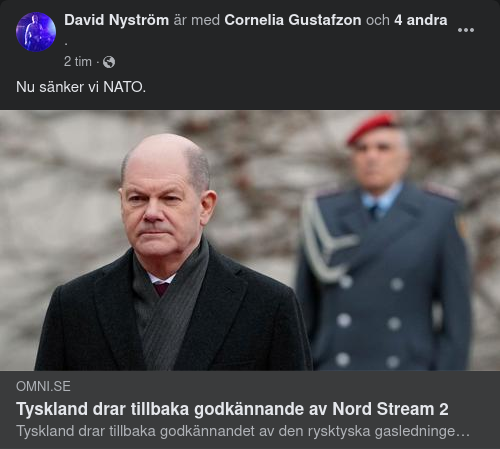The width and height of the screenshot is (500, 449).
Task: Show the '4 andra' tagged people list
Action: tap(421, 20)
